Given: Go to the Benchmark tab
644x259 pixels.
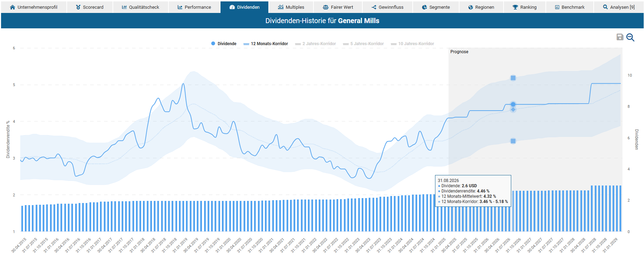Looking at the screenshot, I should 570,7.
